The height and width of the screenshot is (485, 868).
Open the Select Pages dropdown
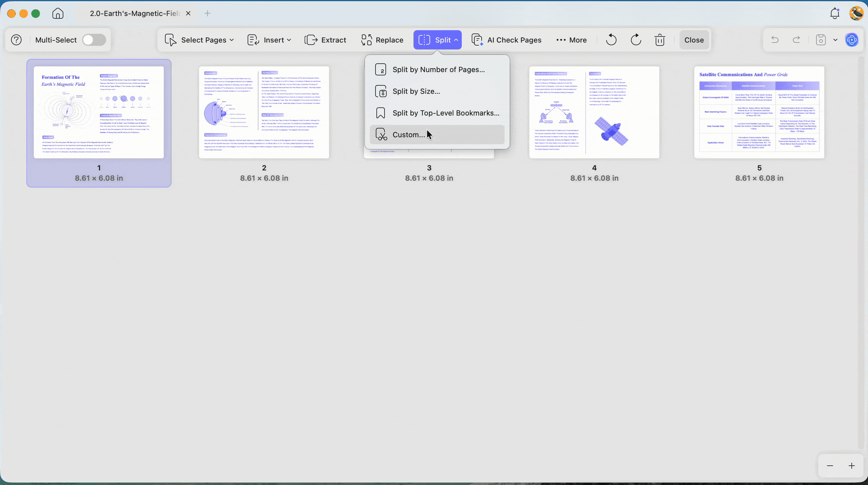click(x=199, y=40)
